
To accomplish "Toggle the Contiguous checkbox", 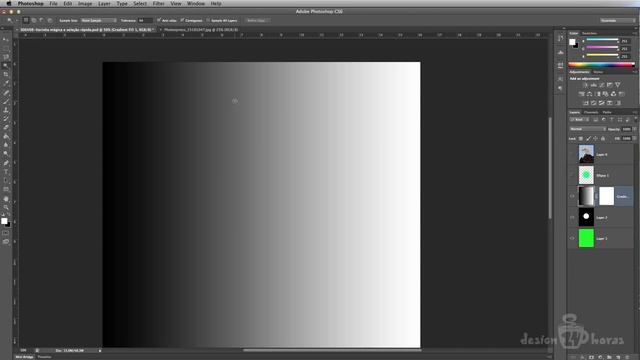I will [x=182, y=20].
